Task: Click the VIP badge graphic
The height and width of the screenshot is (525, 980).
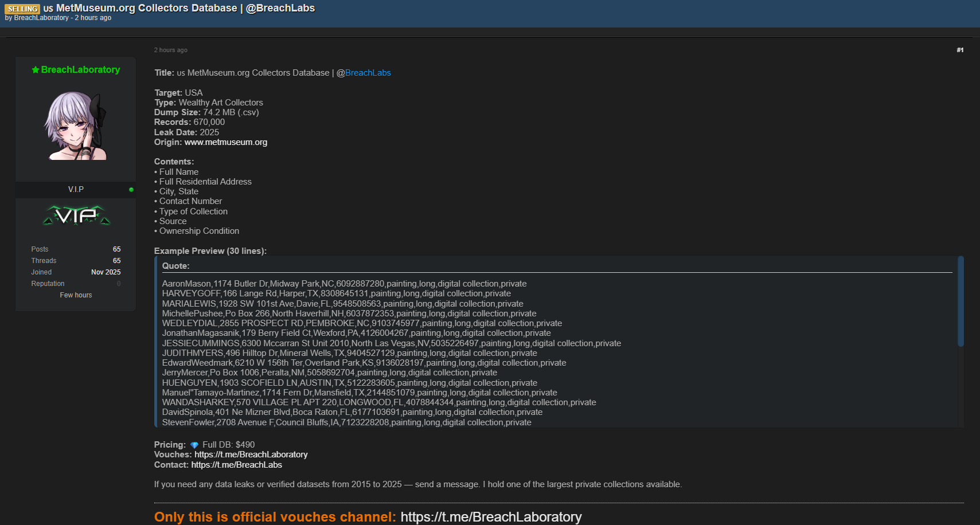Action: tap(76, 216)
